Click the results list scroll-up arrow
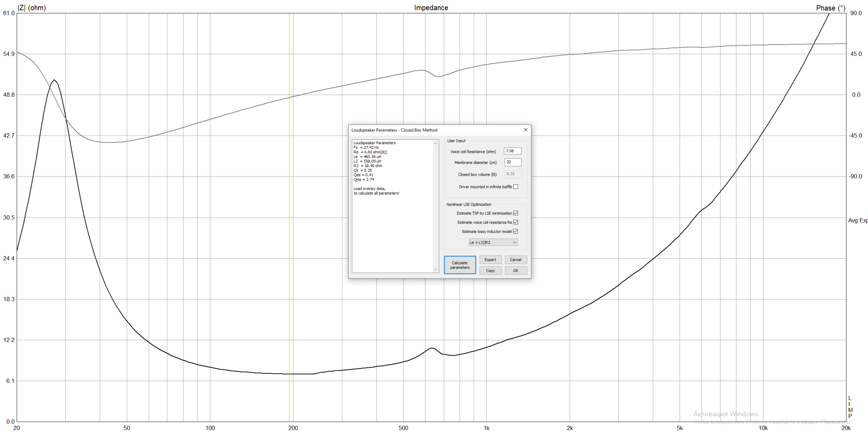Screen dimensions: 868x432 435,143
